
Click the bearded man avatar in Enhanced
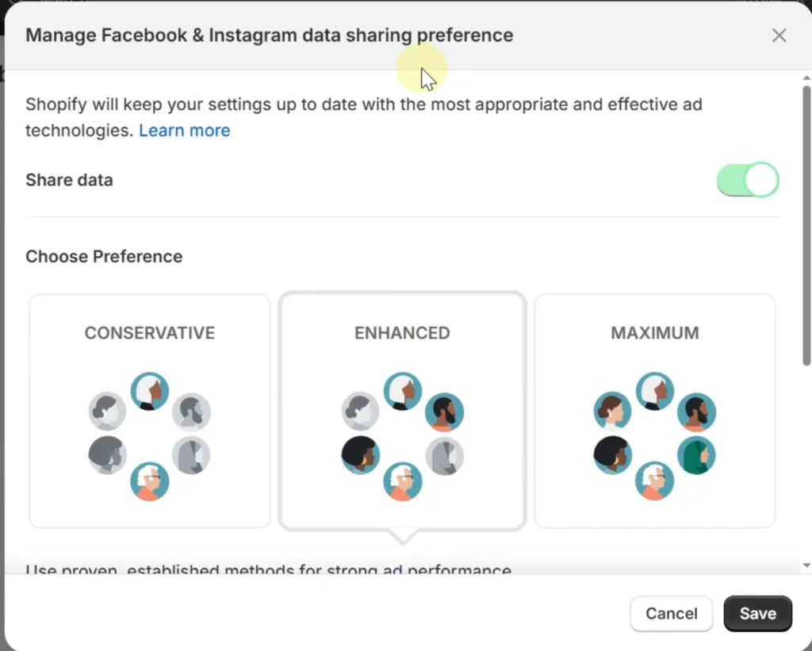pos(444,412)
